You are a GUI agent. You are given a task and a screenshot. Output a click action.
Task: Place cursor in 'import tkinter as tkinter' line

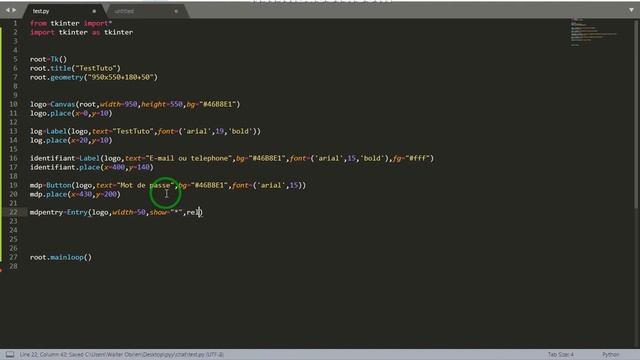(x=81, y=32)
